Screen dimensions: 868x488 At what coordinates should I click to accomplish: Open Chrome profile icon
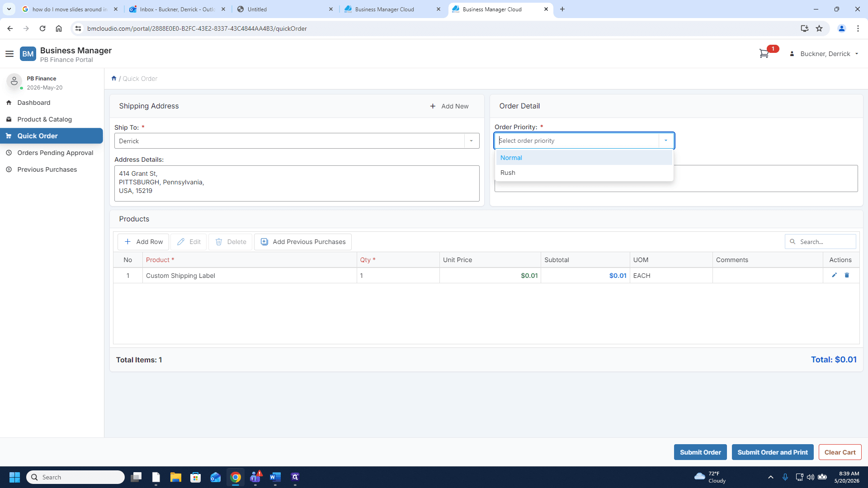click(841, 28)
